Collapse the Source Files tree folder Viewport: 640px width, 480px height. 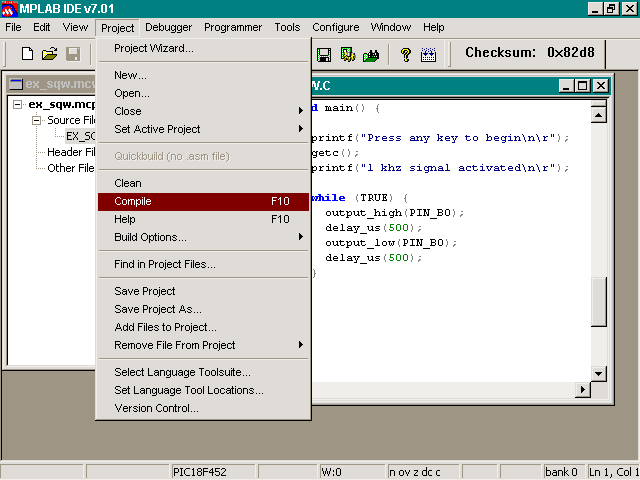(36, 120)
